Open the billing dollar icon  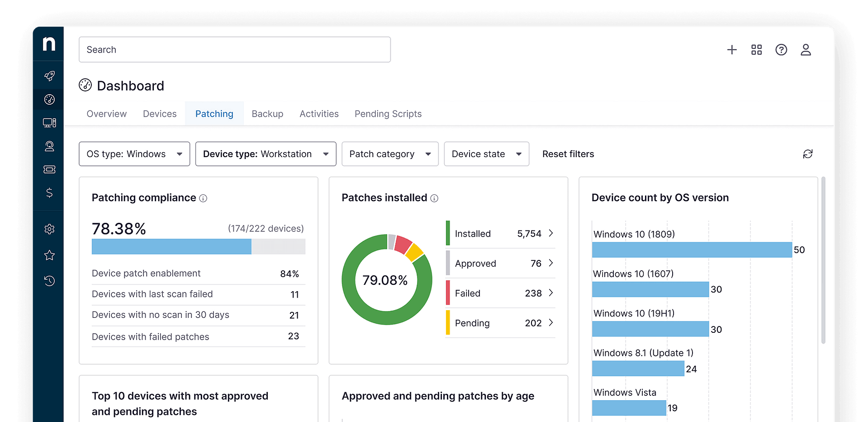(49, 193)
